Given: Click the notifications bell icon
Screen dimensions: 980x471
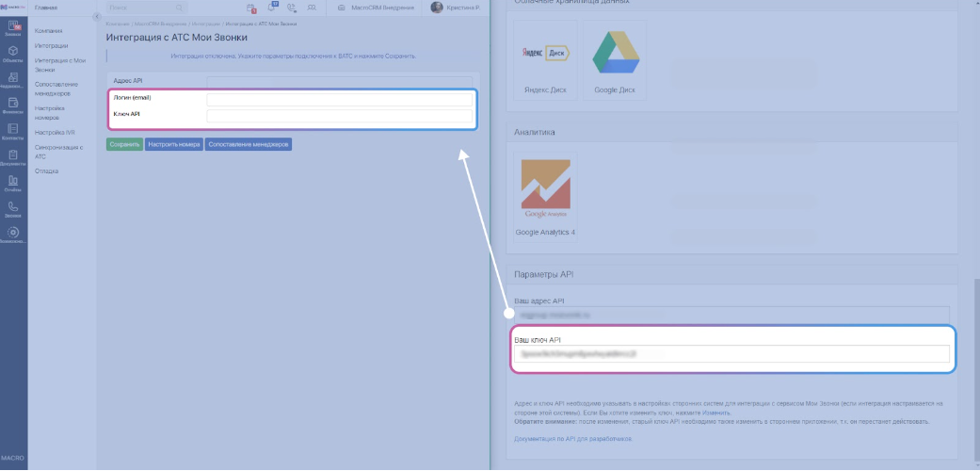Looking at the screenshot, I should pyautogui.click(x=271, y=8).
